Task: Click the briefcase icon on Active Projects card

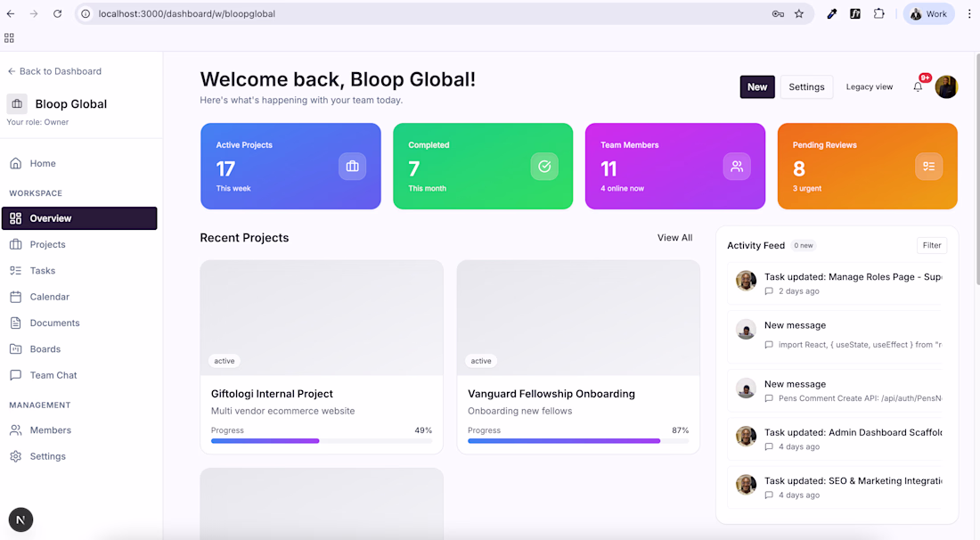Action: coord(353,167)
